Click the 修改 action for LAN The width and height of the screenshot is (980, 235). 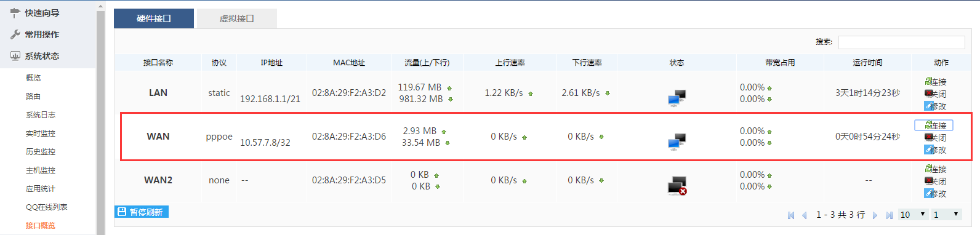pyautogui.click(x=935, y=106)
